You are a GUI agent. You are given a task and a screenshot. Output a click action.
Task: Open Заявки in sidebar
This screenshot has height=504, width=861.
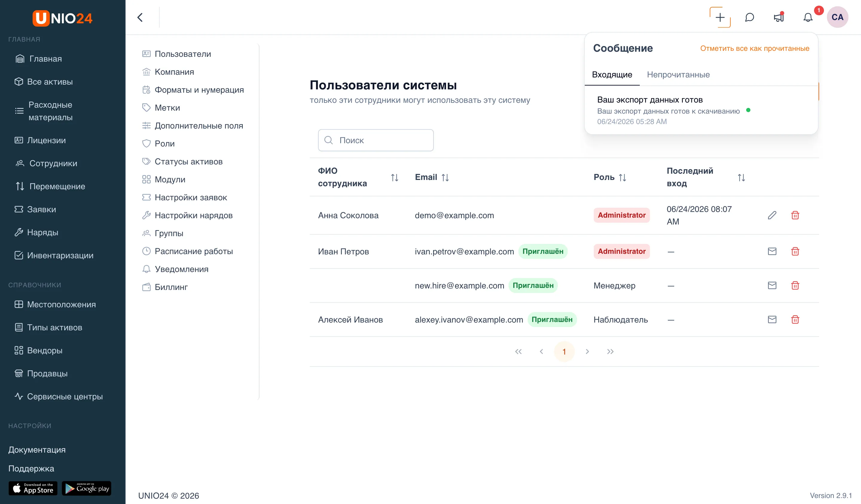[35, 209]
